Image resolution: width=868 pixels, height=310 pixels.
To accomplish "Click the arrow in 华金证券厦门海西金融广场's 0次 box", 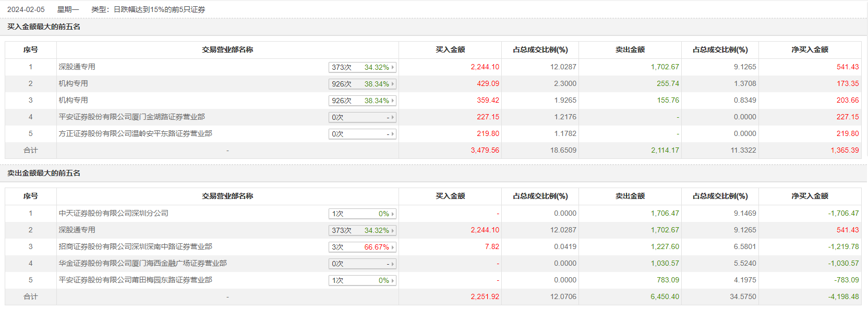I will (x=393, y=264).
